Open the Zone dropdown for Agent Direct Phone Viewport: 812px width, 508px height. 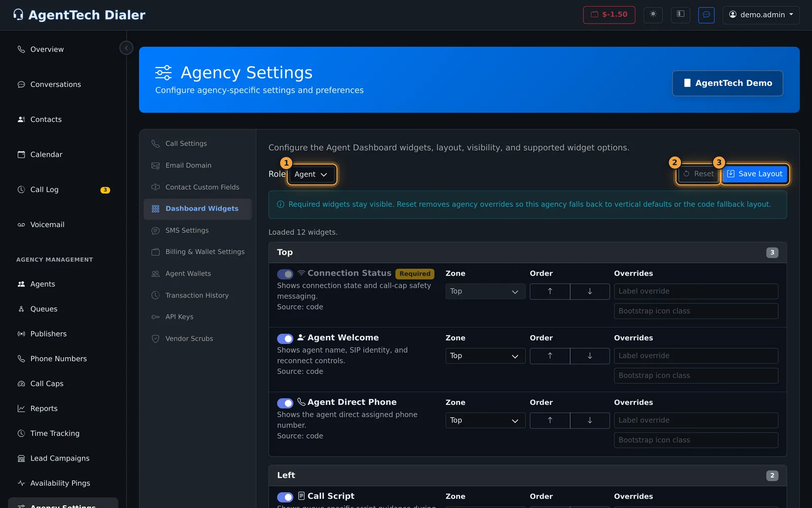(x=485, y=421)
